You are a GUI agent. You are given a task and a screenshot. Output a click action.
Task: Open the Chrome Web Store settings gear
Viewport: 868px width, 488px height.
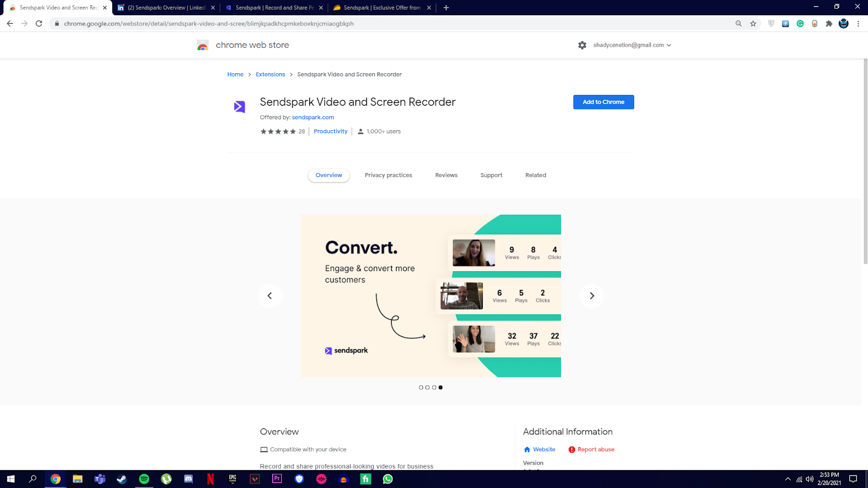[582, 45]
